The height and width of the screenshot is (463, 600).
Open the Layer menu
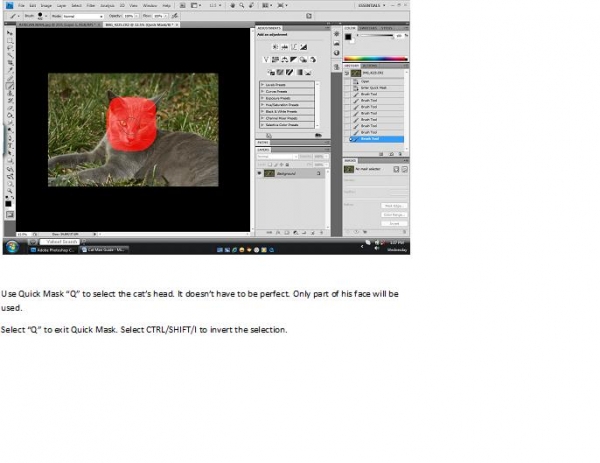[61, 6]
